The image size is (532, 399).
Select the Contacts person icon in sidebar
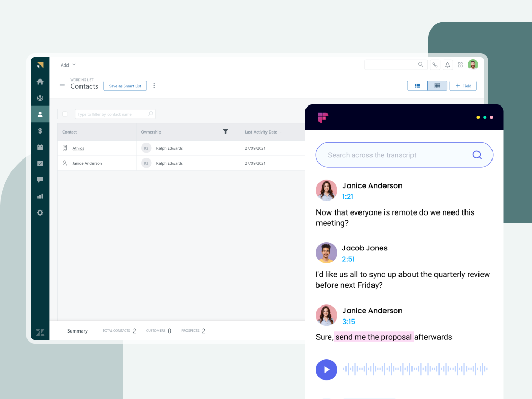tap(40, 114)
